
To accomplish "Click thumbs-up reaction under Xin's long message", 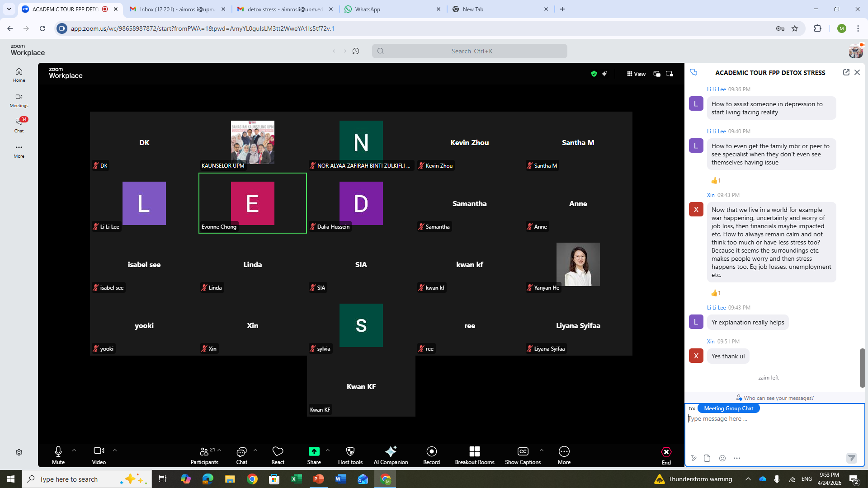I will click(716, 293).
